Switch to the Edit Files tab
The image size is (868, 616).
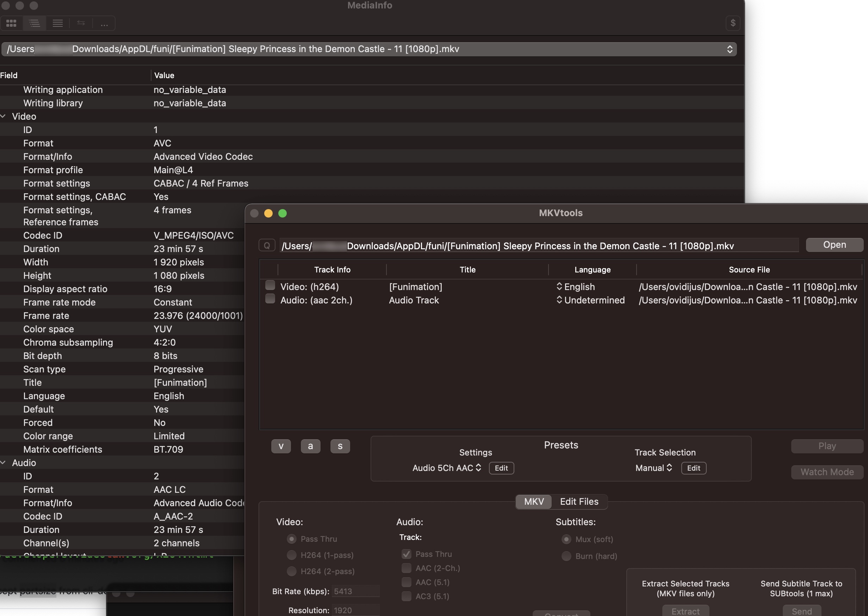[x=579, y=502]
